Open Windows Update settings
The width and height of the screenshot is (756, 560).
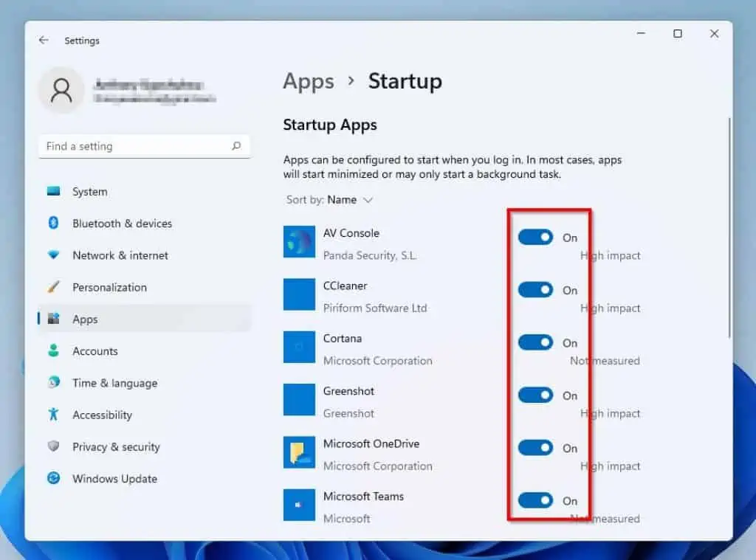click(x=113, y=479)
